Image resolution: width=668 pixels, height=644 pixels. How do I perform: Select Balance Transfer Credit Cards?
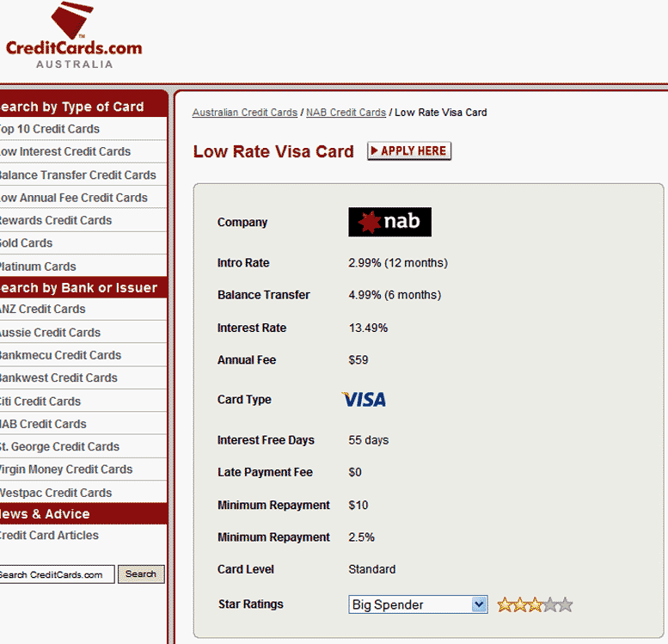pyautogui.click(x=78, y=175)
